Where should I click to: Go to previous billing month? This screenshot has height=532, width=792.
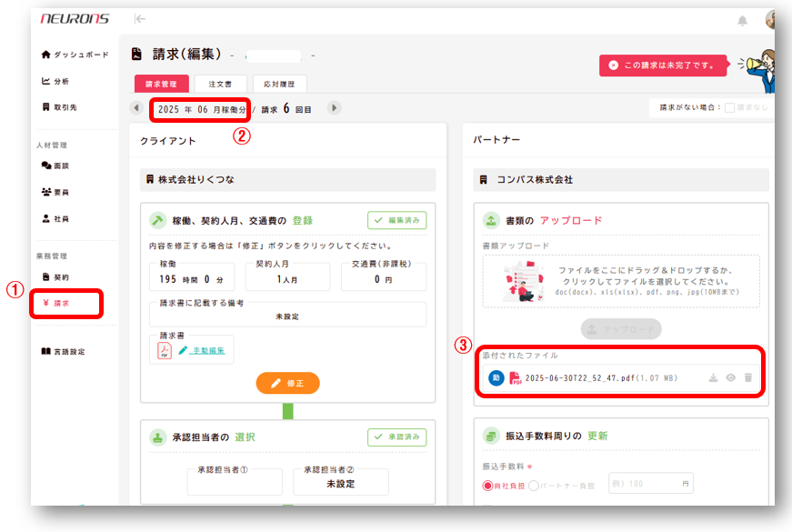tap(136, 108)
